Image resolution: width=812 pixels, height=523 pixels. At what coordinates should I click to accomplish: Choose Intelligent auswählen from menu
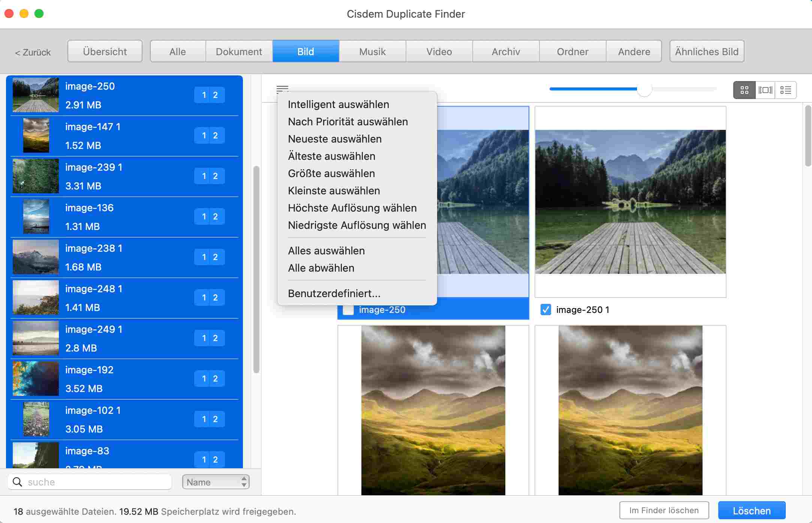[338, 104]
